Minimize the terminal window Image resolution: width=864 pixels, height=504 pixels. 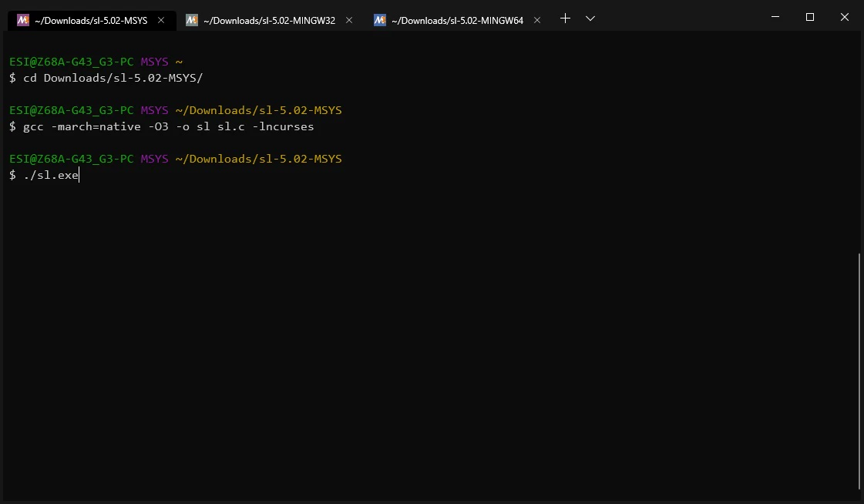point(775,17)
